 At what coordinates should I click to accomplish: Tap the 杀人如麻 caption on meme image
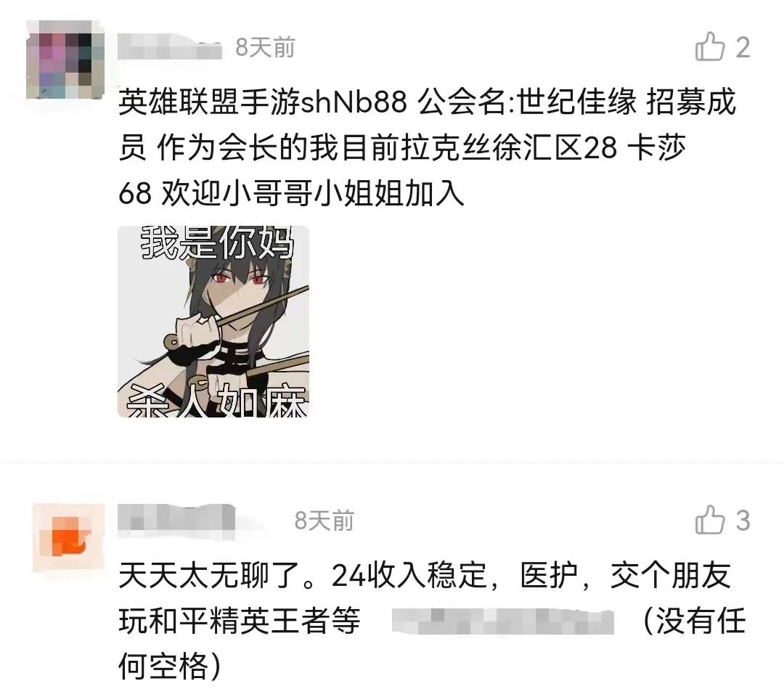tap(216, 401)
